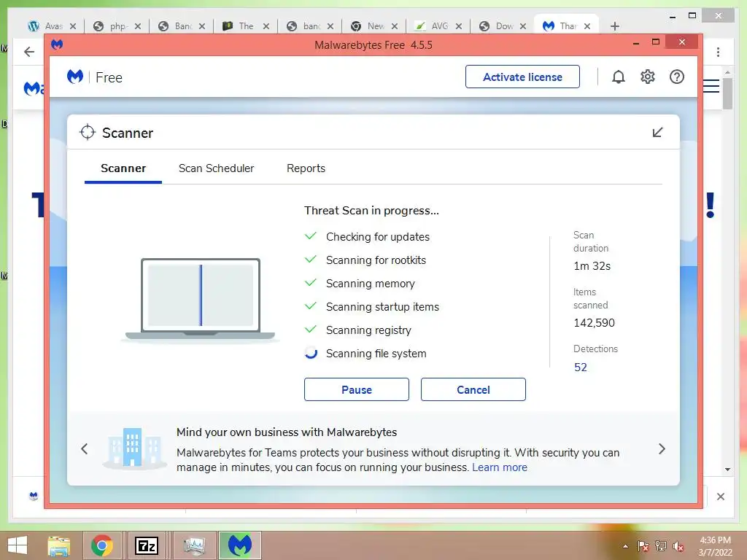Collapse the Scanner panel with arrow icon
747x560 pixels.
coord(657,133)
